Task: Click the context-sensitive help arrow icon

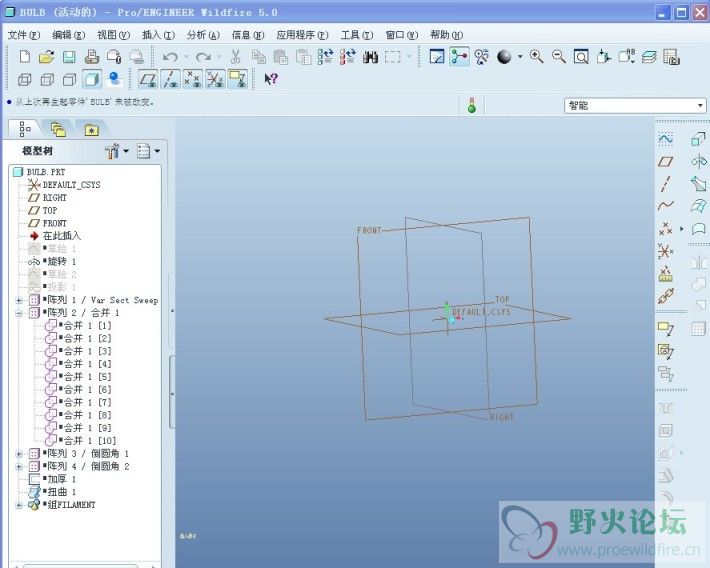Action: [x=271, y=79]
